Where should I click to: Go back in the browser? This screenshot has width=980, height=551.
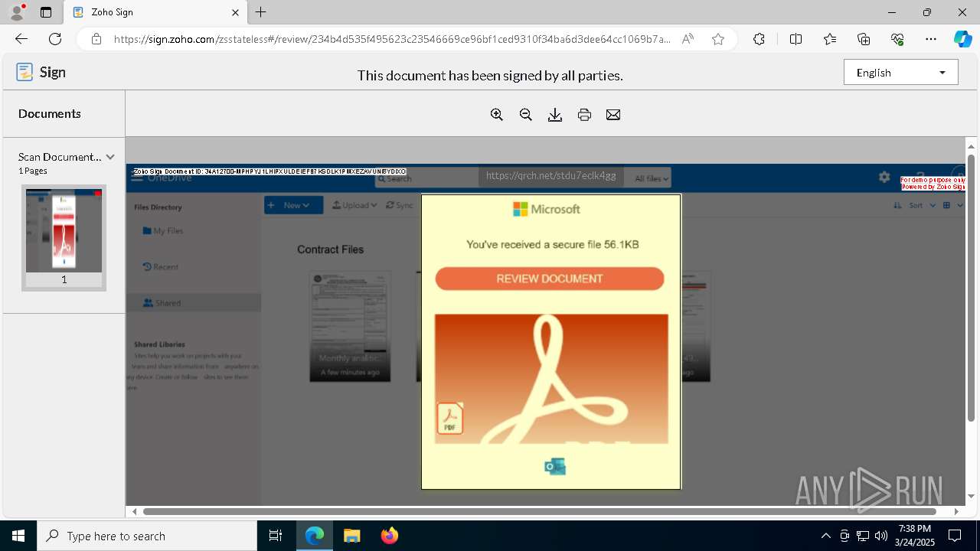[x=21, y=39]
